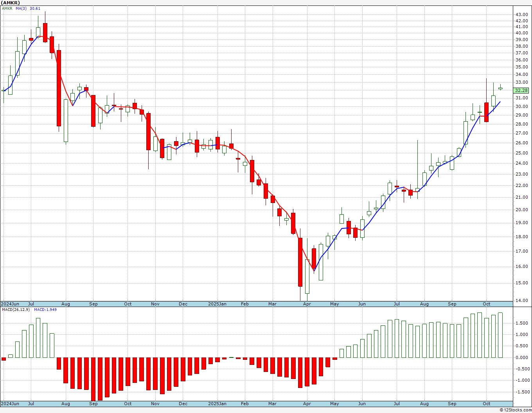Select May on the MACD panel date axis
The image size is (532, 413).
pos(334,404)
